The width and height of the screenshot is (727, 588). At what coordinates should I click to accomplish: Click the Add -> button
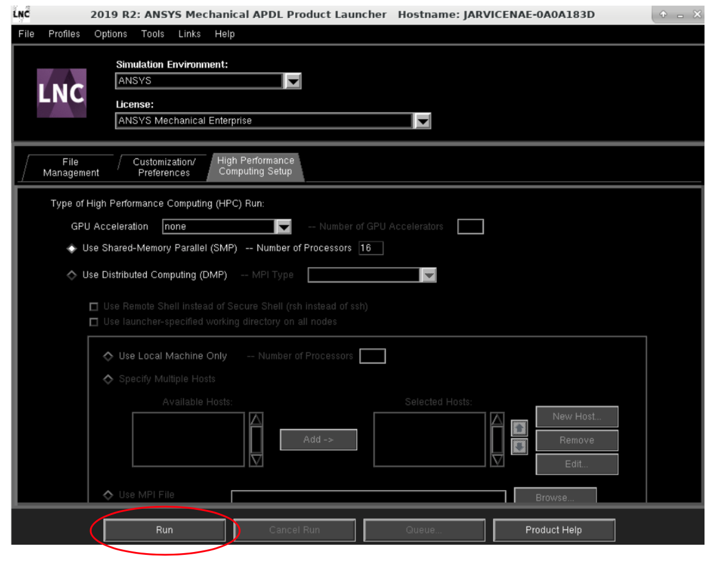[319, 440]
